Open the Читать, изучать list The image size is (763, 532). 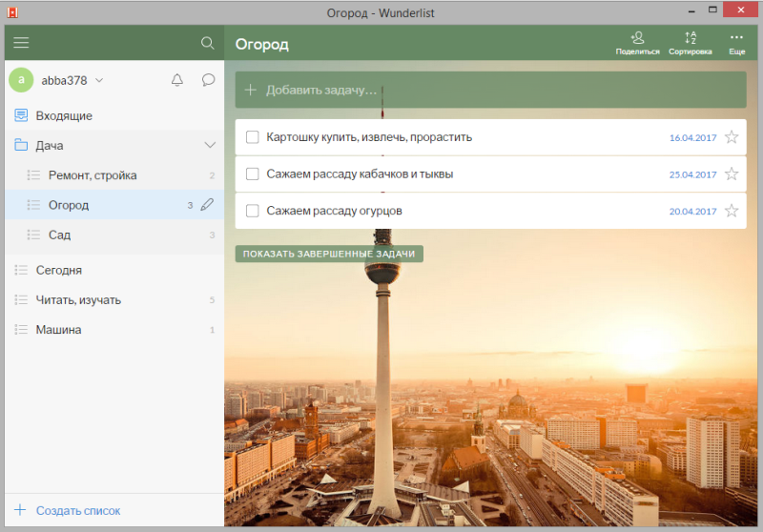click(78, 300)
